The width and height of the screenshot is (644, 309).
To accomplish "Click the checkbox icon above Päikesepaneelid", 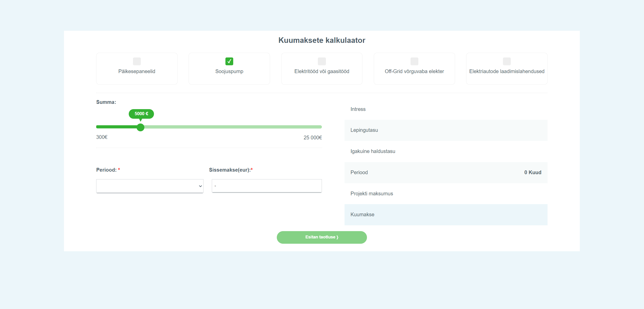I will pos(137,61).
